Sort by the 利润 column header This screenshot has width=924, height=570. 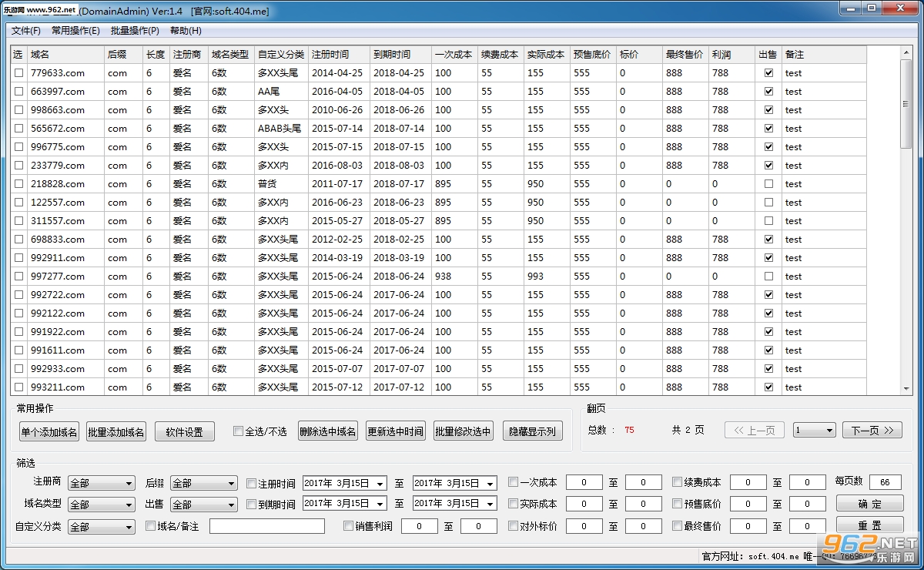[731, 55]
